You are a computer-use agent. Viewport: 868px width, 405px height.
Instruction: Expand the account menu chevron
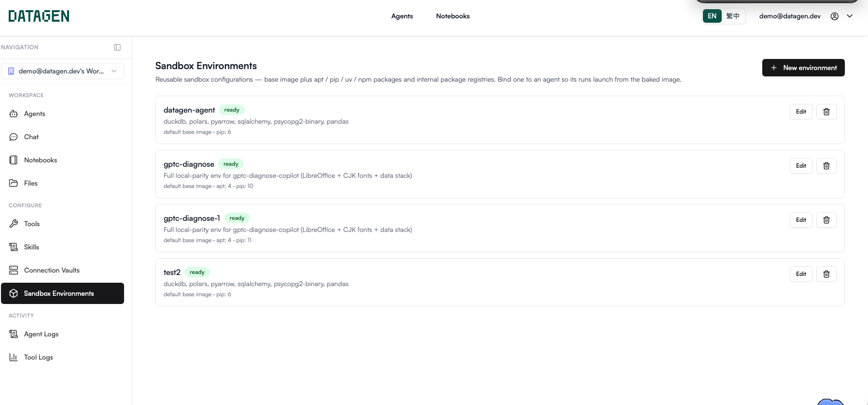click(850, 16)
